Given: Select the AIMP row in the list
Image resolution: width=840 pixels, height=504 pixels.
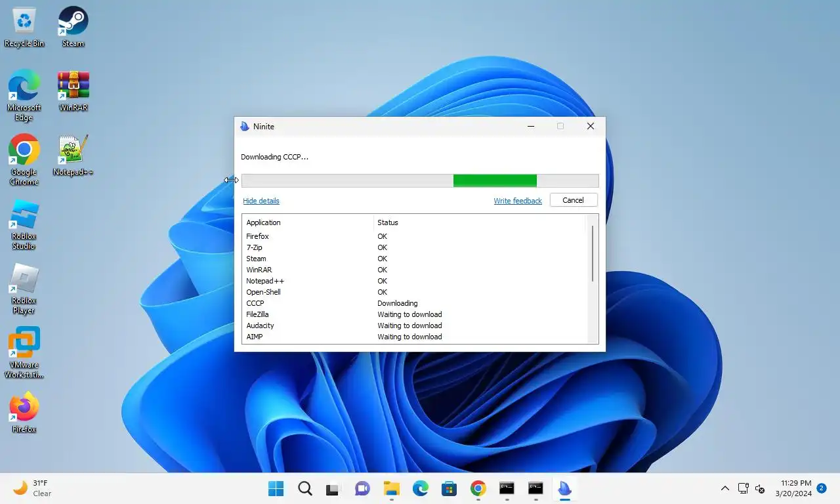Looking at the screenshot, I should pos(414,337).
